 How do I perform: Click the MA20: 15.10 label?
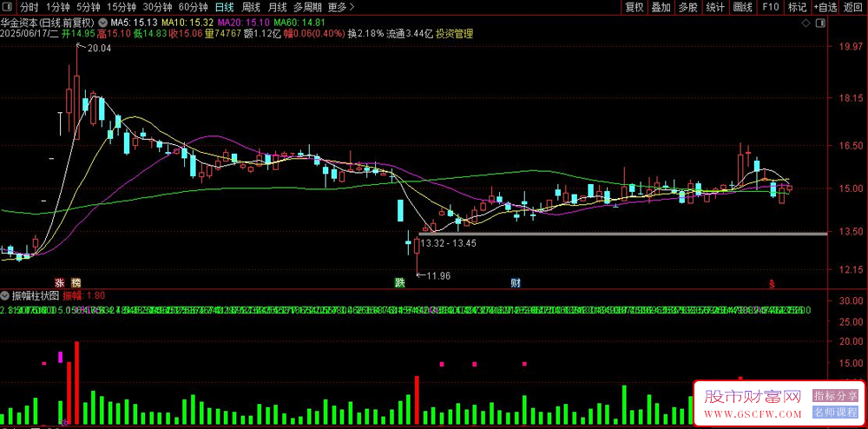point(244,23)
